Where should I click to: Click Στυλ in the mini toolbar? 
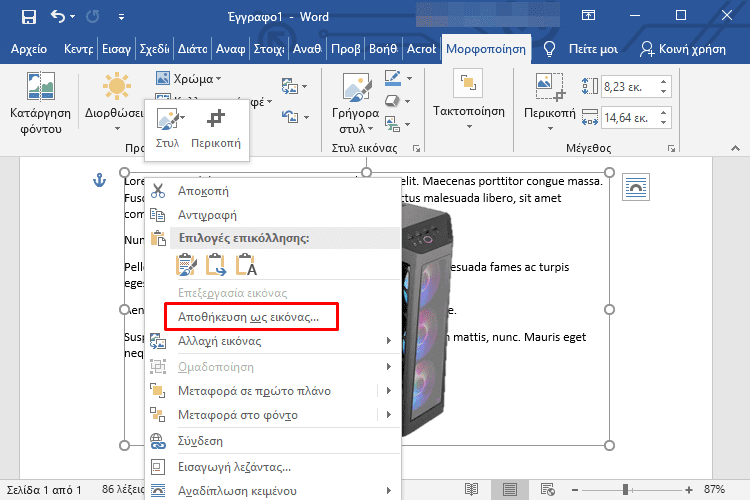coord(168,128)
